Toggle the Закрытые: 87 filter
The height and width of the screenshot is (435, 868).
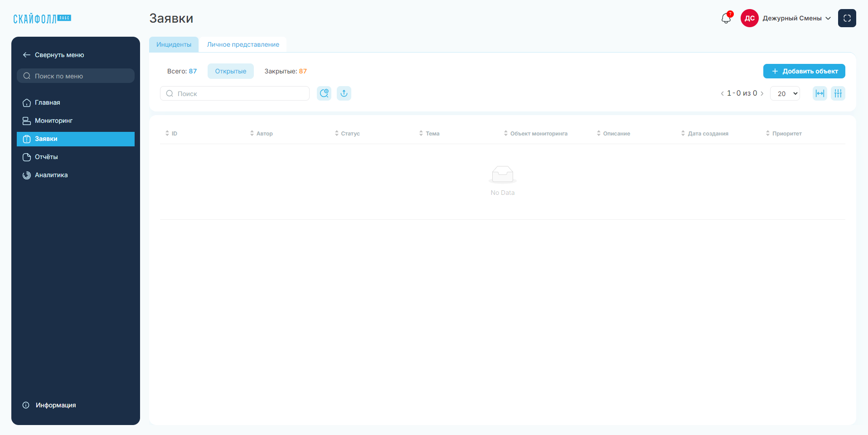coord(286,71)
